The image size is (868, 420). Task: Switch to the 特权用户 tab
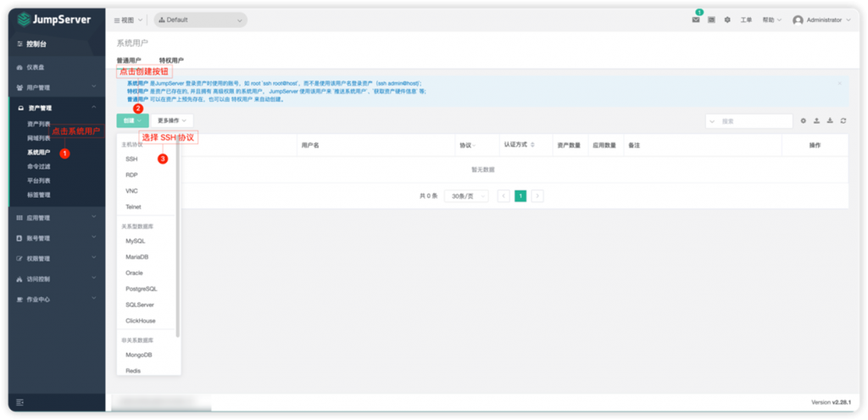coord(171,60)
